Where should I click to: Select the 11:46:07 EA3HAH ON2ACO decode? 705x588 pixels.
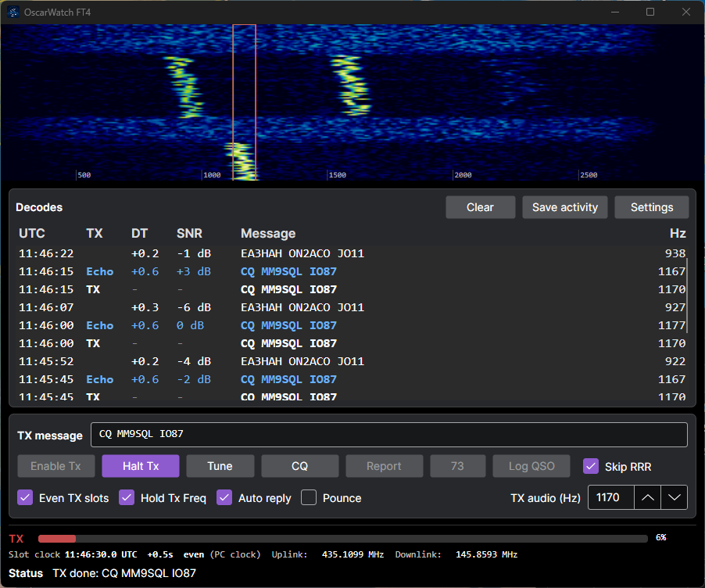tap(352, 308)
